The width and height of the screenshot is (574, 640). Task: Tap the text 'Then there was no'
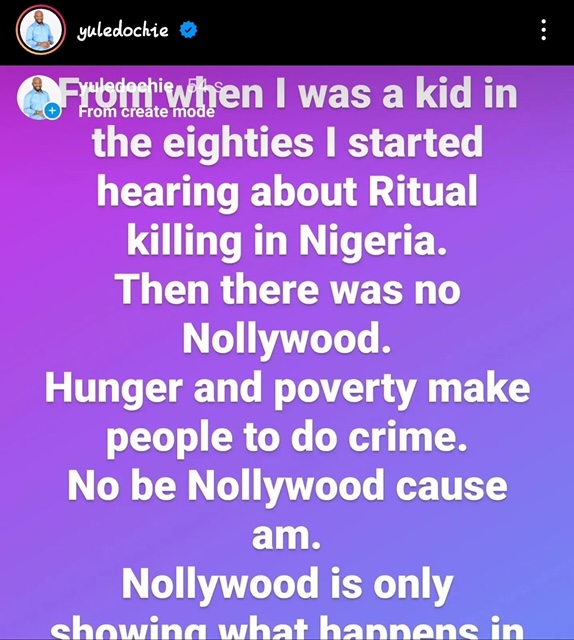pos(287,290)
